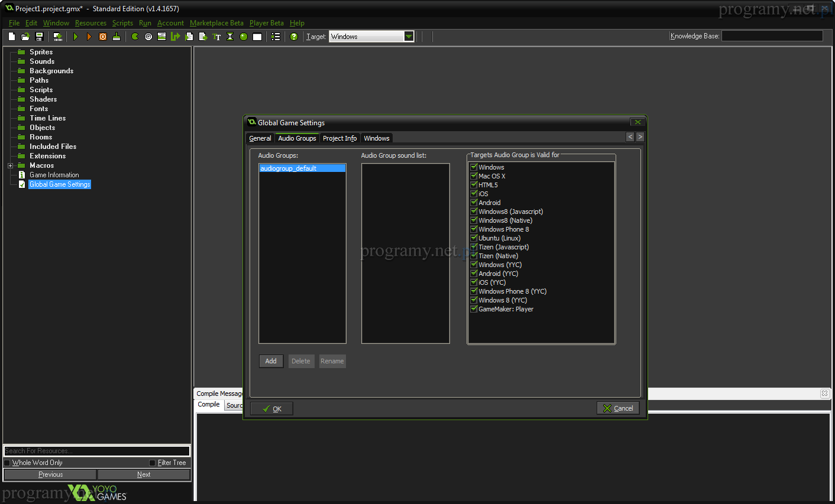Expand the Macros tree node
This screenshot has width=835, height=504.
tap(10, 165)
